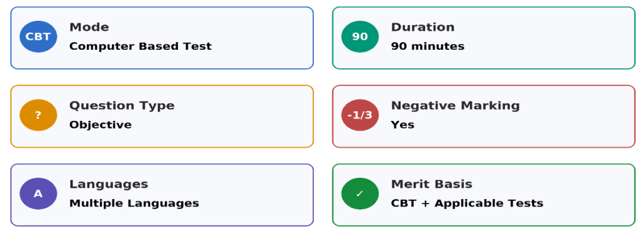The image size is (644, 233).
Task: Click the 'Multiple Languages' text
Action: 135,203
